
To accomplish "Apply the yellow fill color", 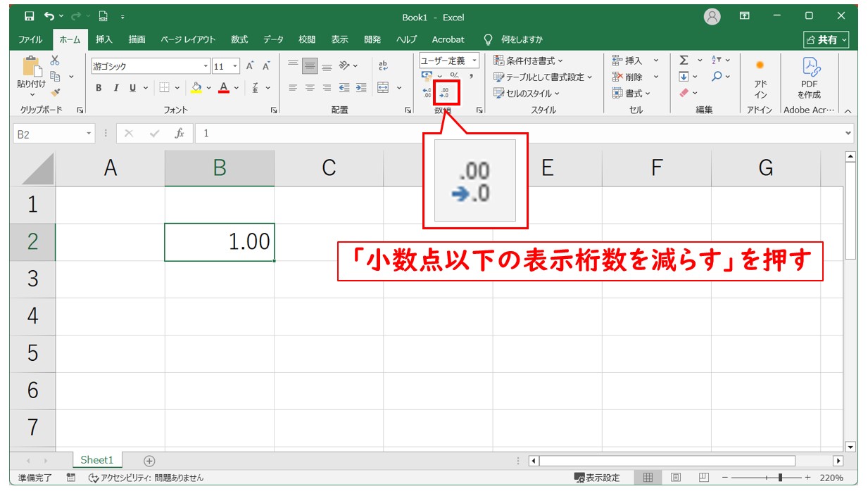I will click(x=197, y=88).
